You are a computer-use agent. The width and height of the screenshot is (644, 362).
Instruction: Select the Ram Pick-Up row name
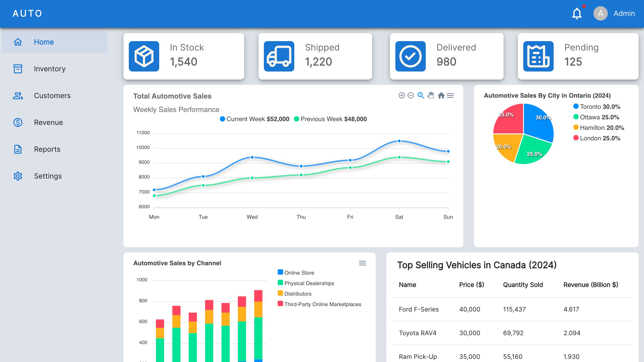point(418,357)
